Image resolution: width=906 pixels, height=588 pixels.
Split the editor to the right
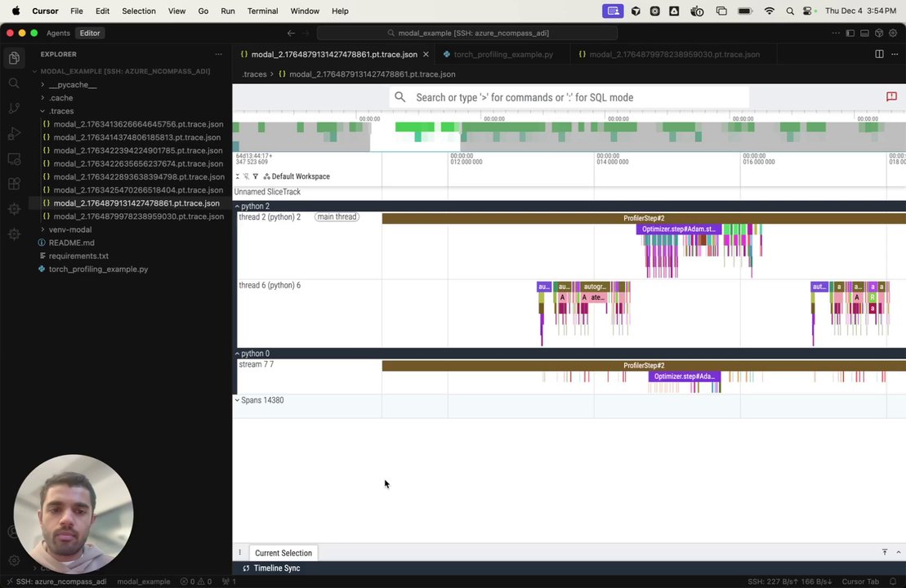coord(879,54)
